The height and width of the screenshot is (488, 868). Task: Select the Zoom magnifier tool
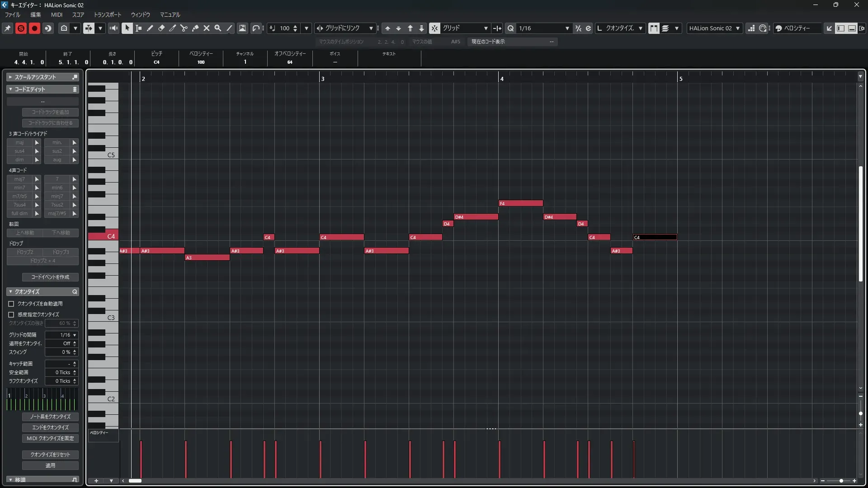(x=218, y=28)
